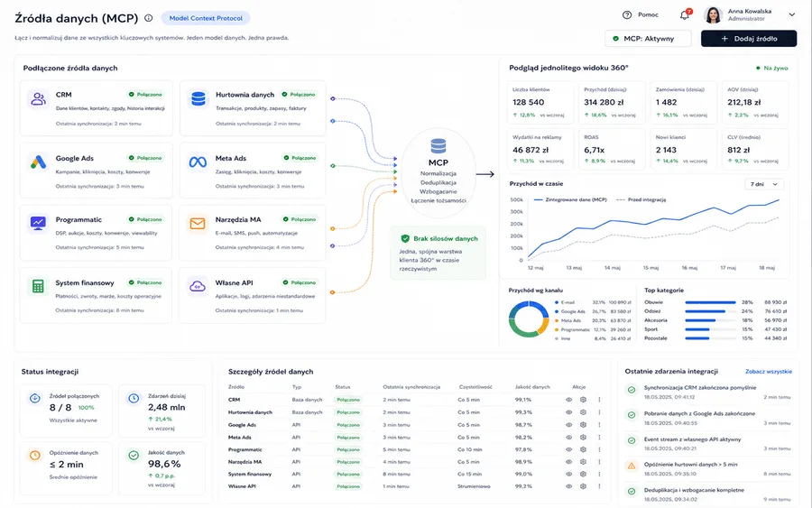This screenshot has width=812, height=508.
Task: Click the Ostatnia synchronizacja column header
Action: pyautogui.click(x=411, y=387)
